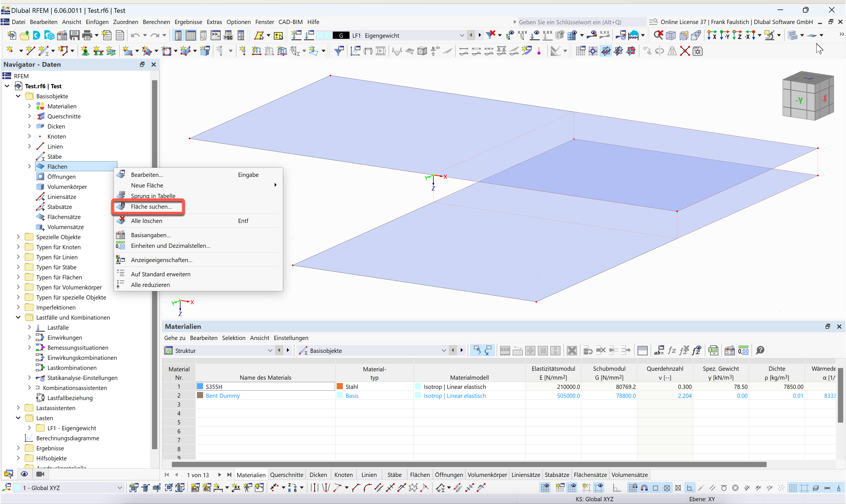Click the view in X direction icon
The height and width of the screenshot is (504, 846).
pyautogui.click(x=712, y=35)
